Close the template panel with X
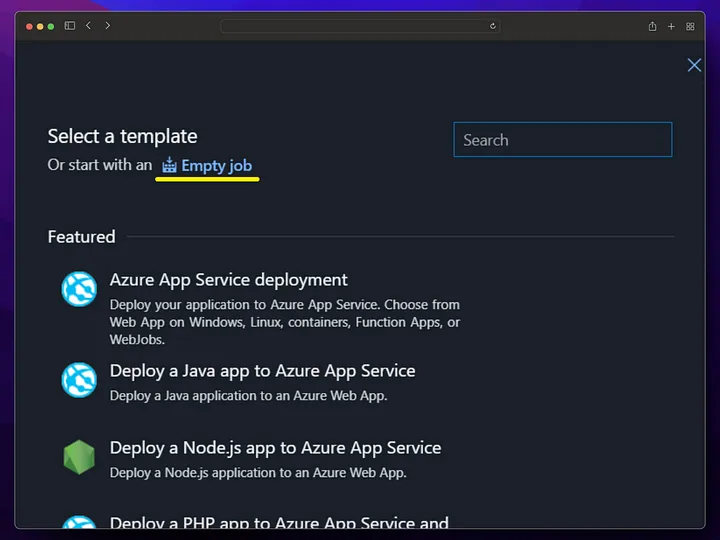 [694, 65]
